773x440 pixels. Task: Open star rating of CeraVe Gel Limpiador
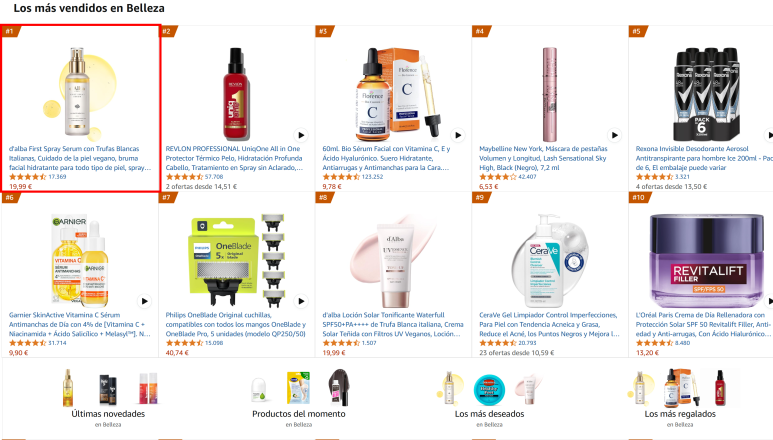tap(498, 342)
